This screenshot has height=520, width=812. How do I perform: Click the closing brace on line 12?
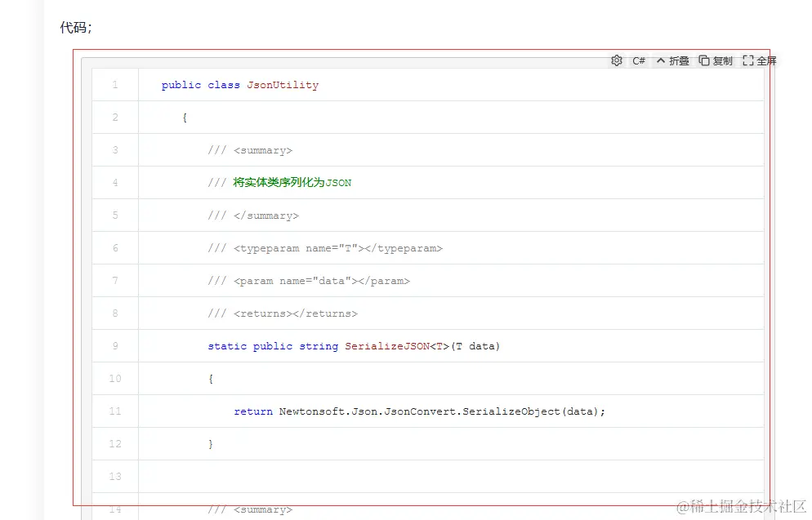[x=211, y=444]
